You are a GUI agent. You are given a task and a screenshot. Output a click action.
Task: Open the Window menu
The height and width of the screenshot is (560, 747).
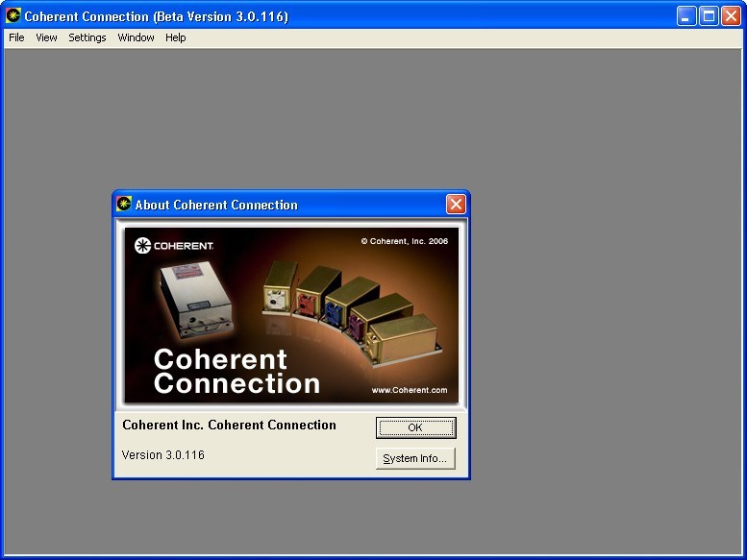pos(136,37)
